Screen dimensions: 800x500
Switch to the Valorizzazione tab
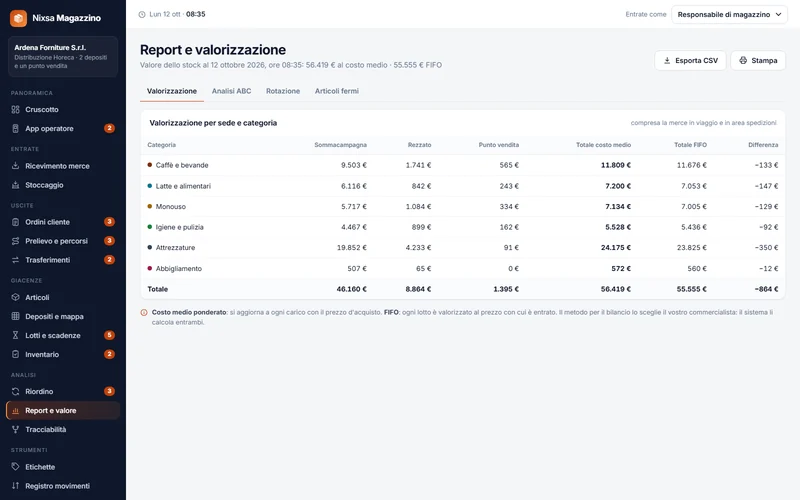click(172, 91)
